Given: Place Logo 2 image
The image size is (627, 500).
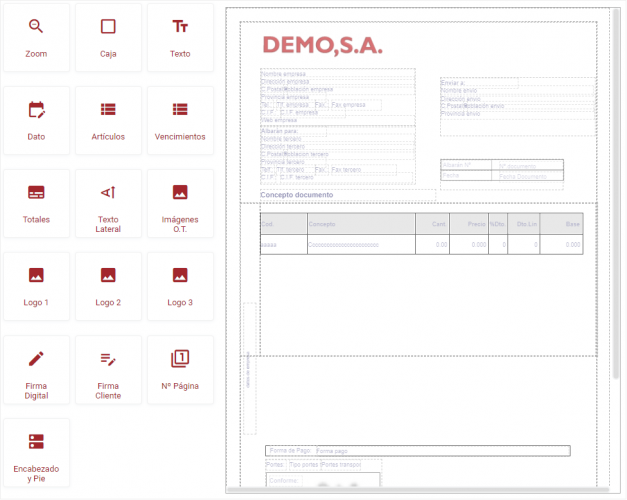Looking at the screenshot, I should tap(108, 286).
